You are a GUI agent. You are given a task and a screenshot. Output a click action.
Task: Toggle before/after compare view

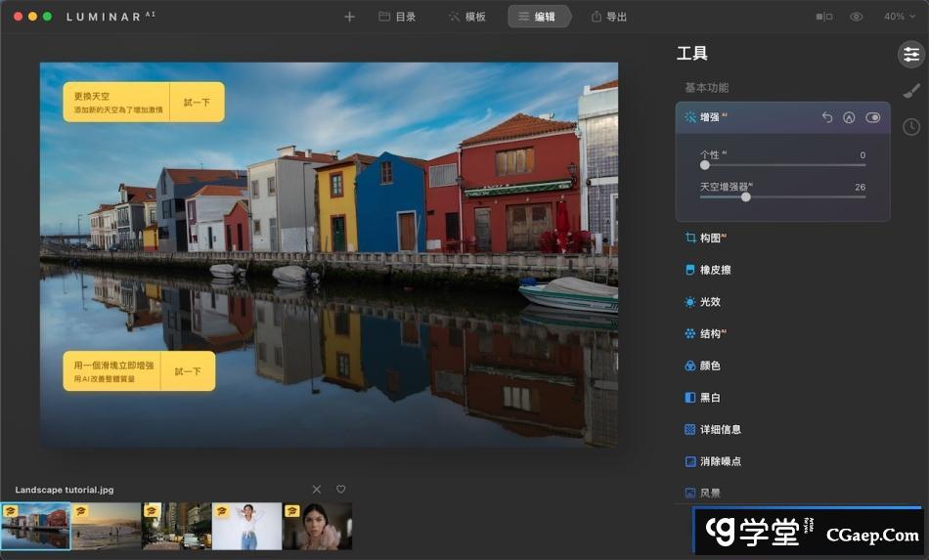824,17
